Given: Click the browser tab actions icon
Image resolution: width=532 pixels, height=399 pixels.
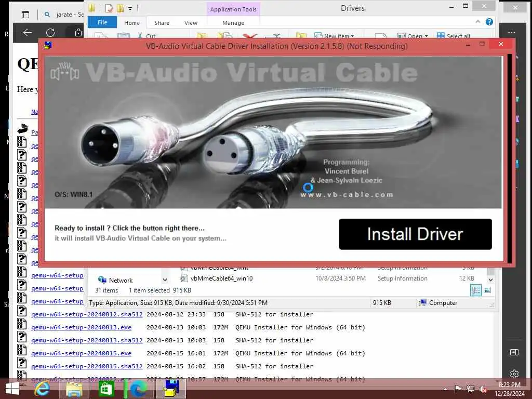Looking at the screenshot, I should [x=25, y=15].
